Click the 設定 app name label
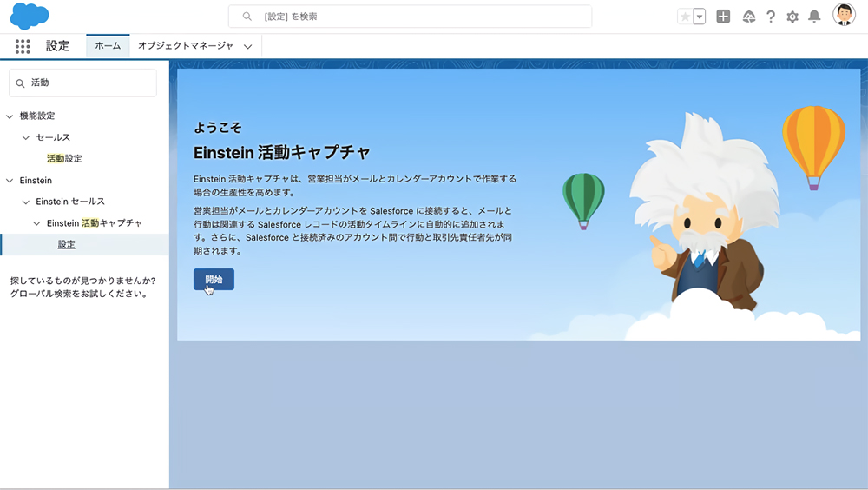This screenshot has width=868, height=490. pos(57,46)
